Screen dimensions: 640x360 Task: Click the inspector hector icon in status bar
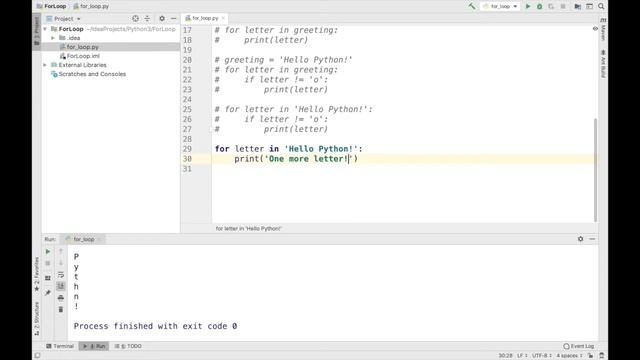click(602, 356)
